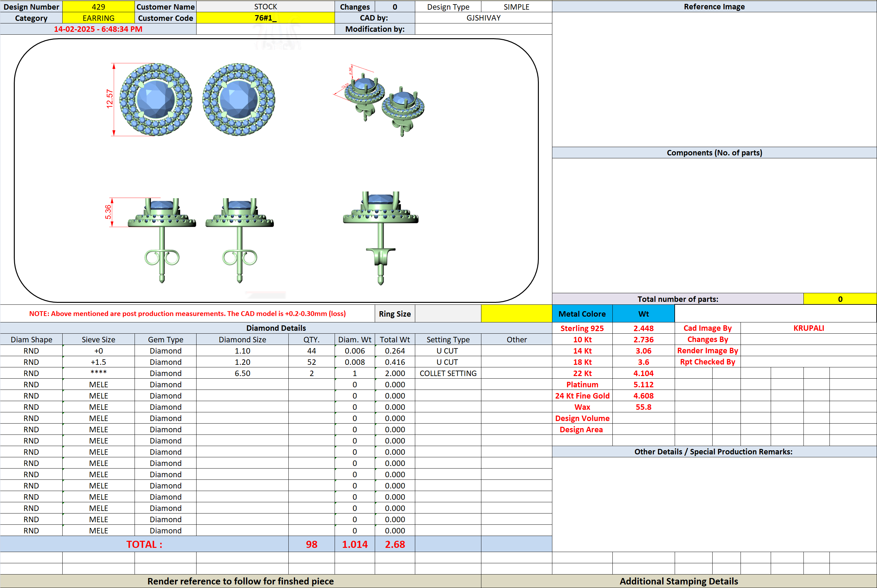Select the Platinum weight 5.112
The image size is (877, 588).
tap(644, 384)
